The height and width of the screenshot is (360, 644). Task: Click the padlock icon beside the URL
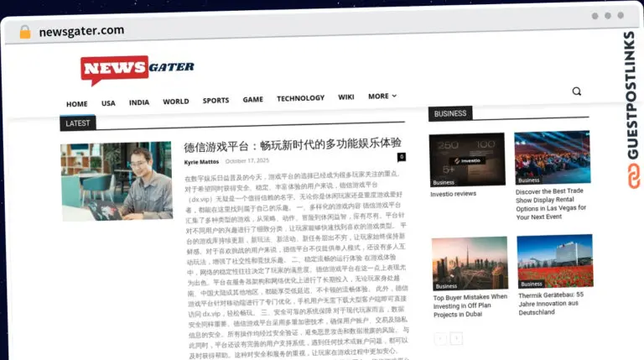[x=25, y=32]
